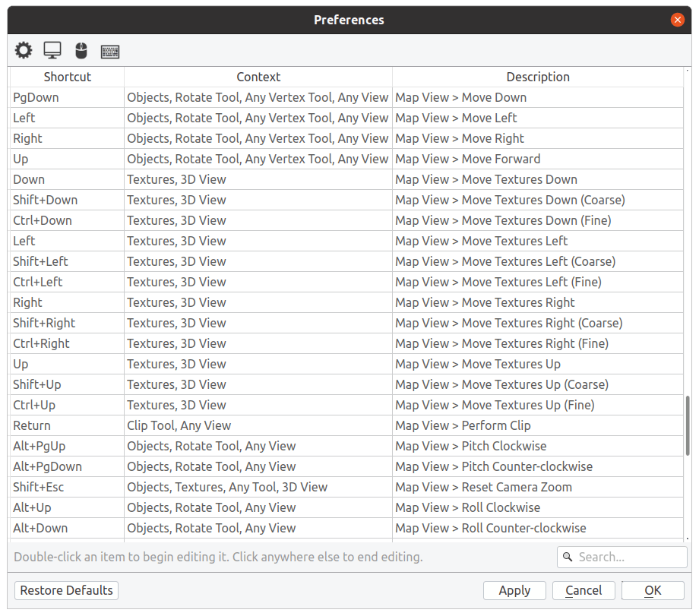The width and height of the screenshot is (699, 616).
Task: Click the Cancel button
Action: [584, 590]
